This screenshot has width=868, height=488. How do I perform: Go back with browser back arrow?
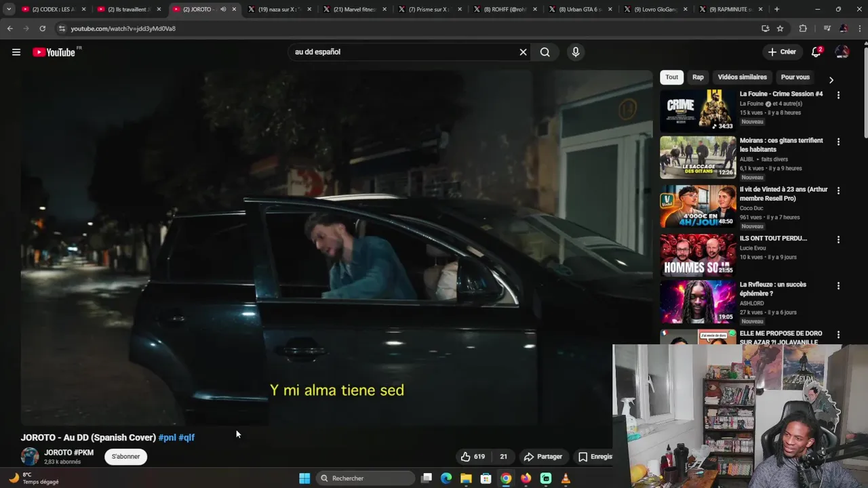coord(9,28)
